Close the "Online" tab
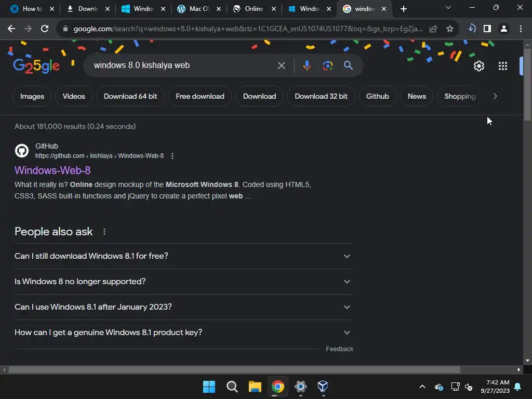532x399 pixels. [274, 9]
